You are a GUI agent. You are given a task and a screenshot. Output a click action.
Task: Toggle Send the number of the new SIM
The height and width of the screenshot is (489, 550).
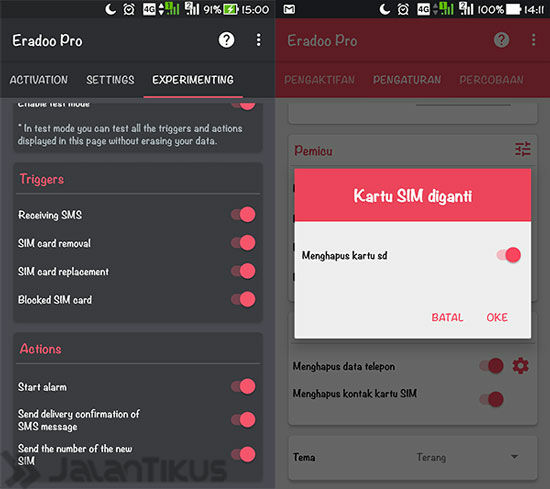tap(243, 454)
